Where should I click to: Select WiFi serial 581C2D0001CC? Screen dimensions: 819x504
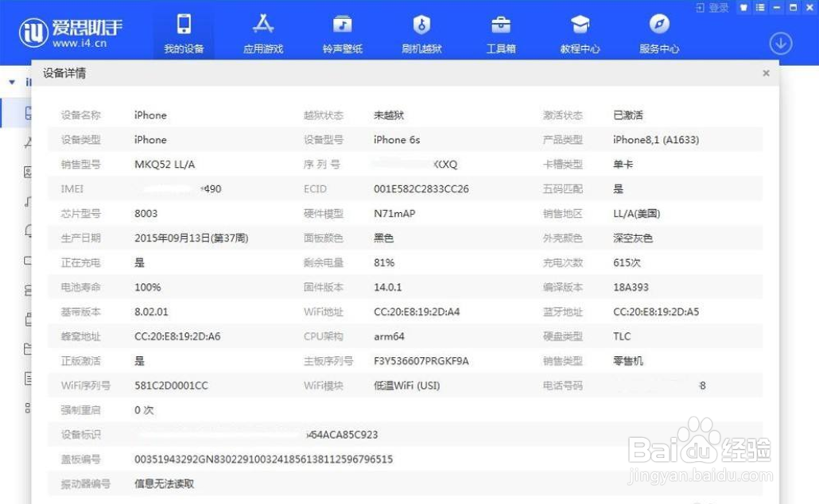click(171, 386)
